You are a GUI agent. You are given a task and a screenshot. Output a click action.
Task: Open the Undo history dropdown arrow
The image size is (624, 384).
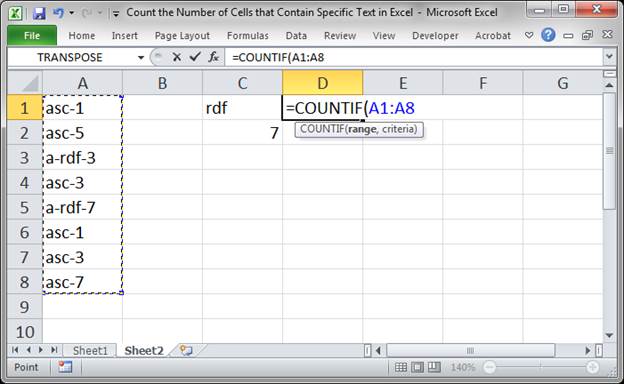pos(72,13)
